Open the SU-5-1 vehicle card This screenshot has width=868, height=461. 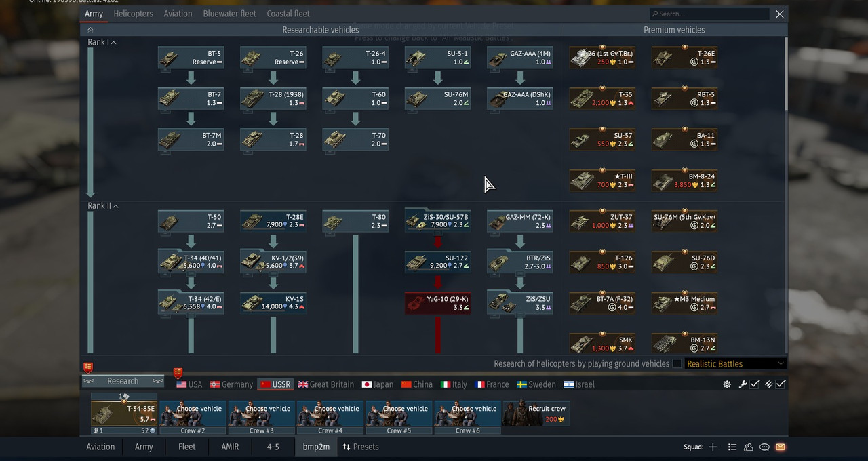(x=437, y=58)
